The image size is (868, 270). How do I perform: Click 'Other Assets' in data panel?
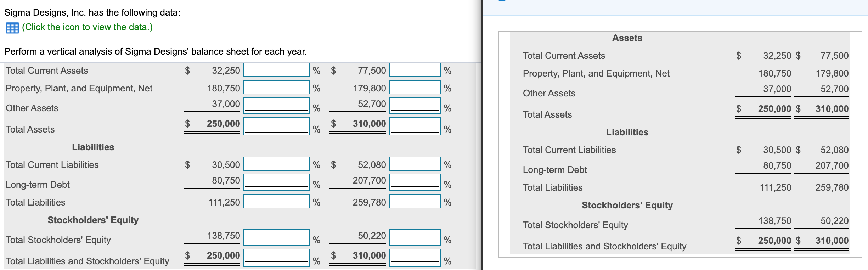pos(549,93)
